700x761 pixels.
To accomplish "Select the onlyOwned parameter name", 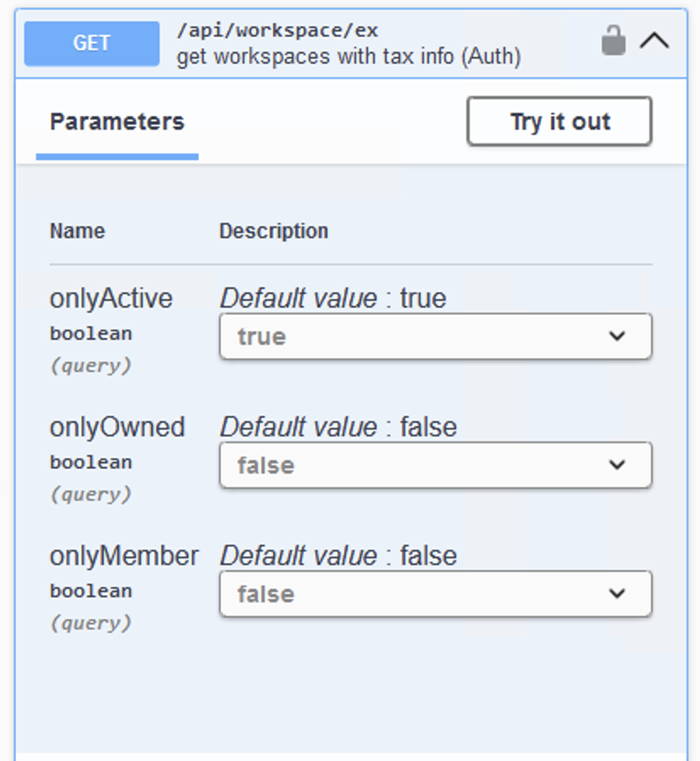I will click(117, 427).
